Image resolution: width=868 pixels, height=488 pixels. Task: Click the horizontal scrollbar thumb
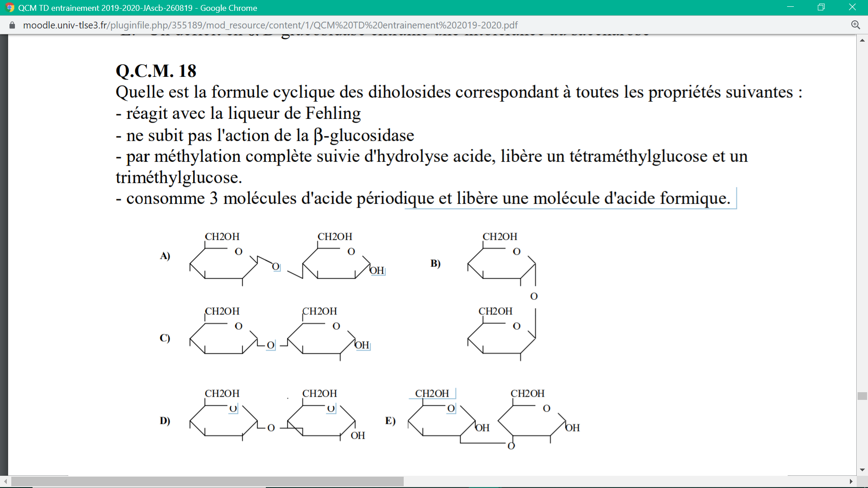pyautogui.click(x=207, y=481)
